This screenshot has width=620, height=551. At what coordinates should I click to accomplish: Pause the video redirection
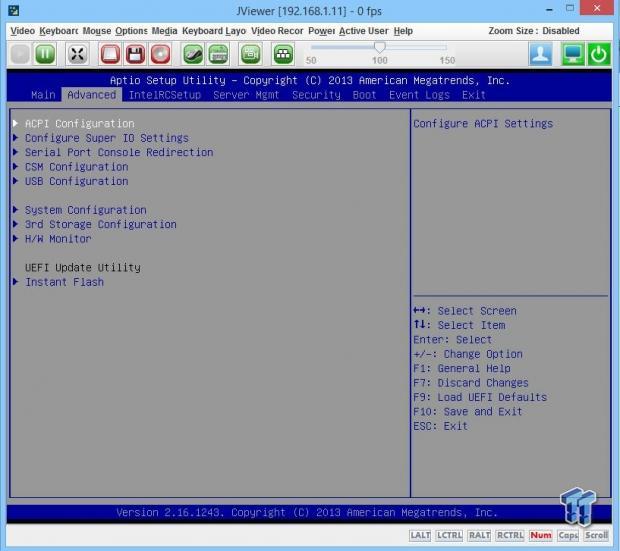point(45,54)
